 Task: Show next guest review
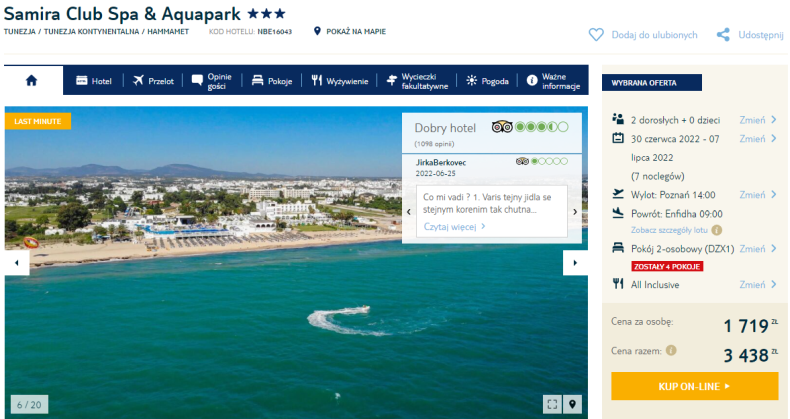[575, 212]
